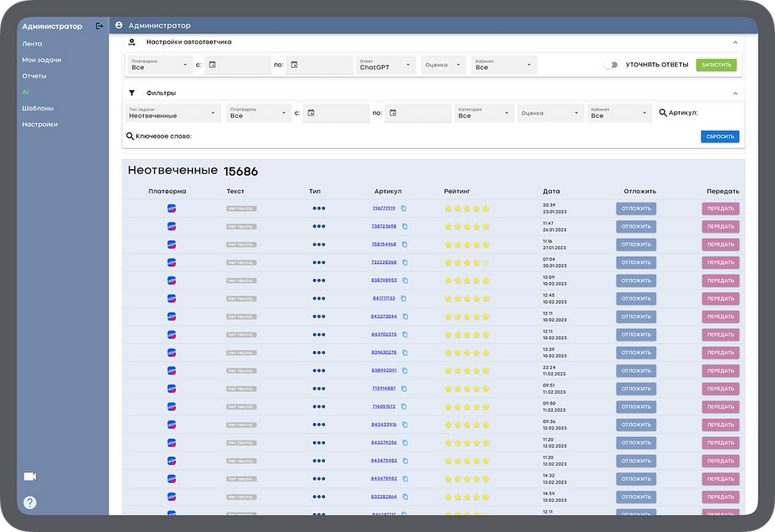The height and width of the screenshot is (532, 775).
Task: Toggle the Уточнять ответы switch
Action: click(611, 65)
